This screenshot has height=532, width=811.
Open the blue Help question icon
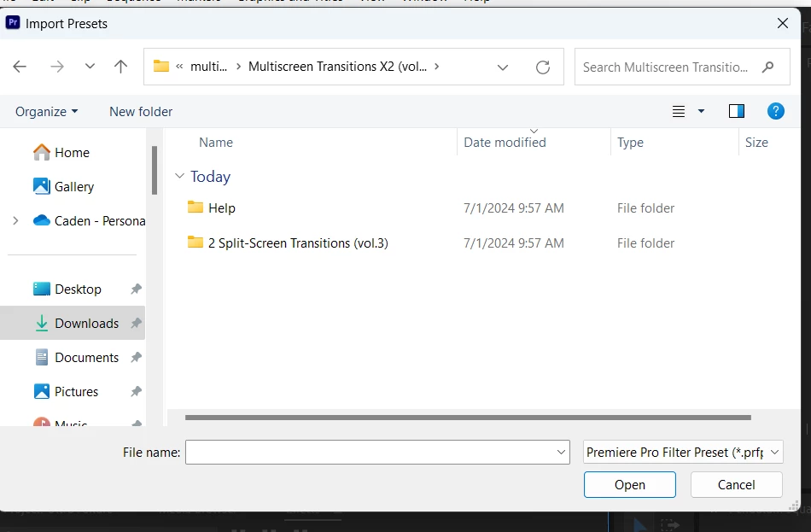[775, 111]
